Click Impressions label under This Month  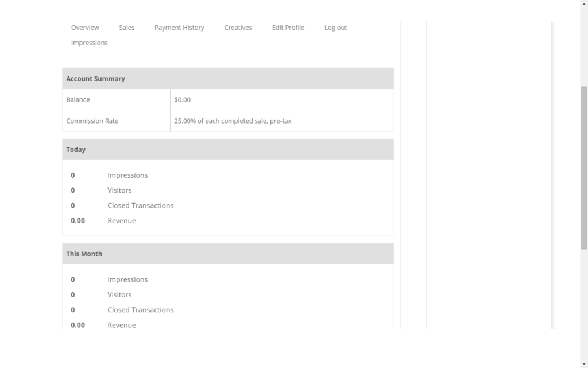pyautogui.click(x=127, y=280)
